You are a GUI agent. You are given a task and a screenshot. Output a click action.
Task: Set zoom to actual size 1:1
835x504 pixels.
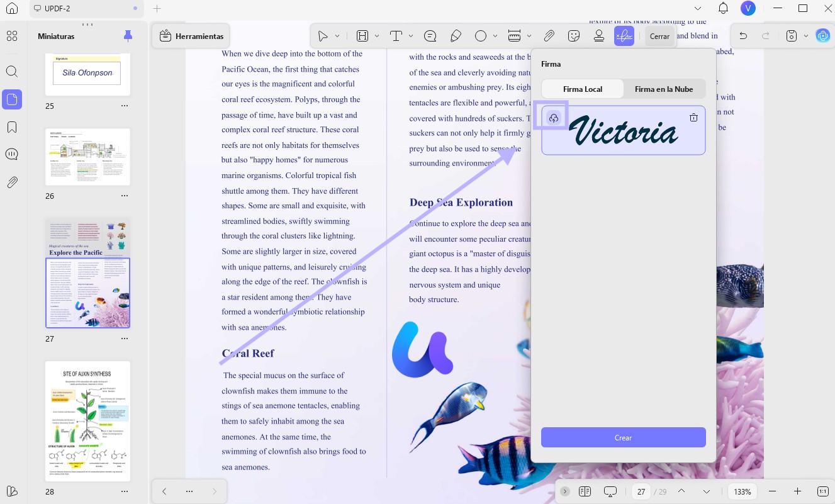822,491
